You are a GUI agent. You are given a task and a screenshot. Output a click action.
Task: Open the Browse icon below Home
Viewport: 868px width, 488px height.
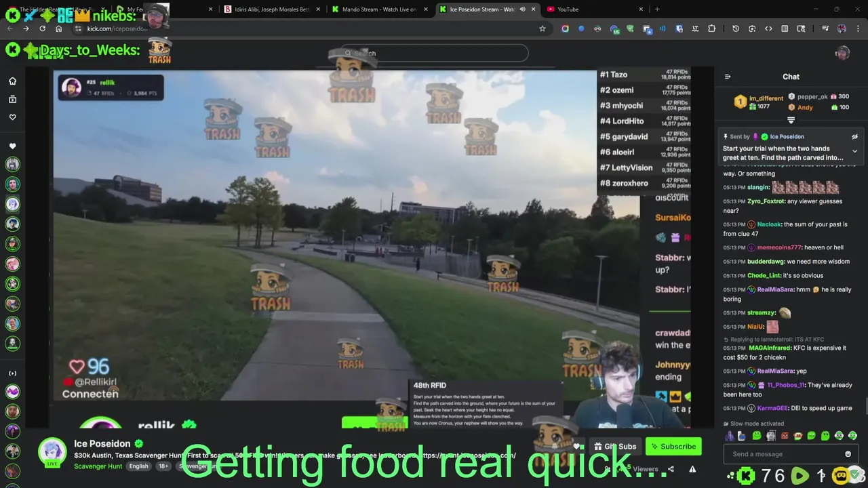[x=12, y=100]
